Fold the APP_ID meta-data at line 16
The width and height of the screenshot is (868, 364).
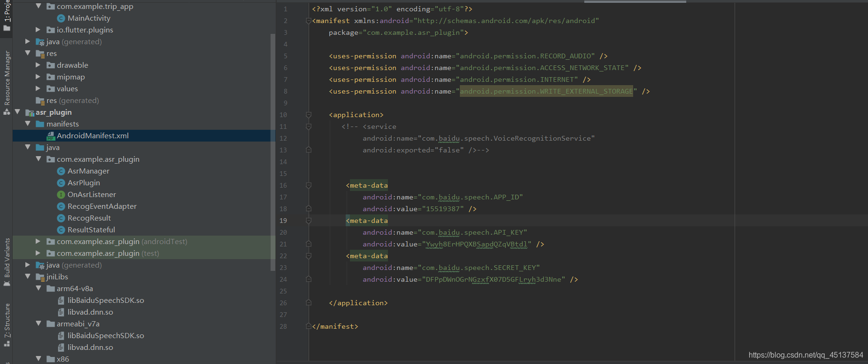tap(309, 185)
